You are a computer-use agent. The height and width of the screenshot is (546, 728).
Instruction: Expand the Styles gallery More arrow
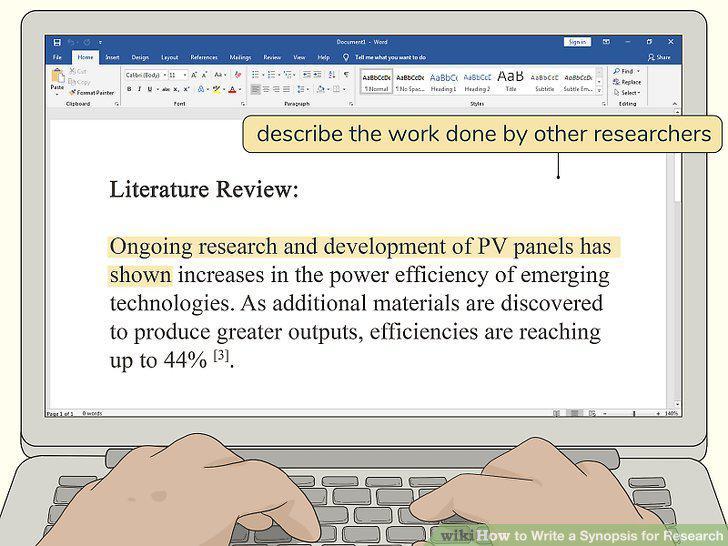[x=599, y=90]
